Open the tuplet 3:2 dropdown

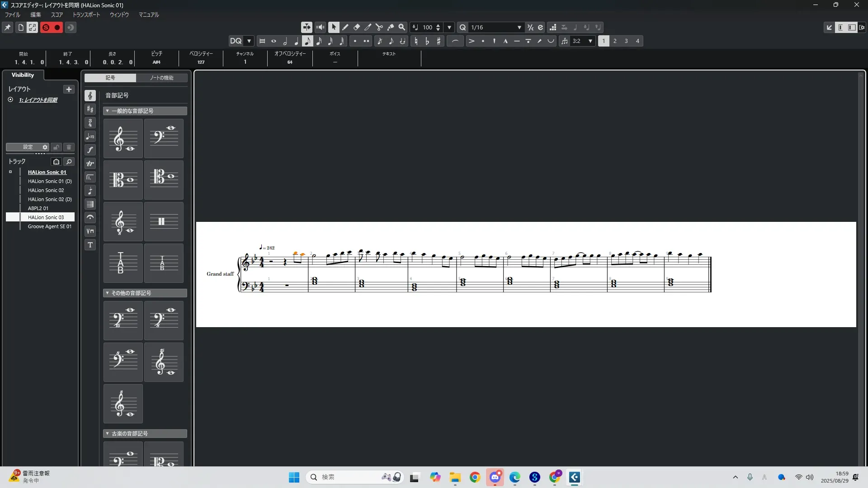click(x=590, y=41)
